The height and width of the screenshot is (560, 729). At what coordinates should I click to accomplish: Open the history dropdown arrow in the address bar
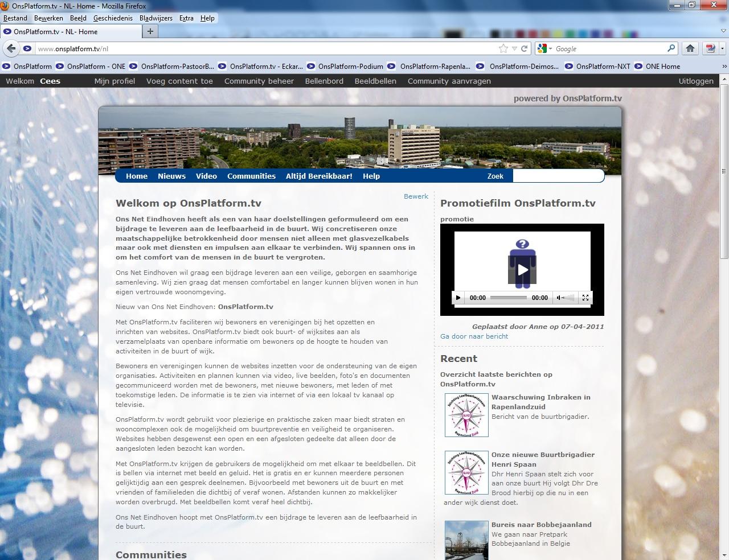[514, 49]
